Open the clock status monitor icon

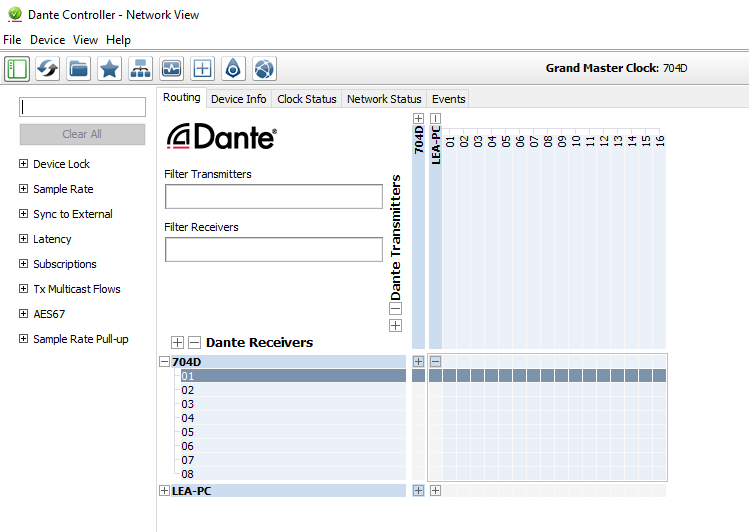tap(171, 69)
